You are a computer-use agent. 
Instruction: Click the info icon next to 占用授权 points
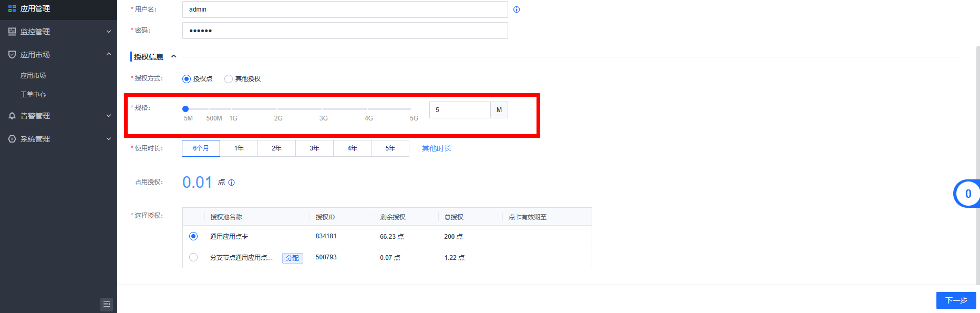[231, 183]
